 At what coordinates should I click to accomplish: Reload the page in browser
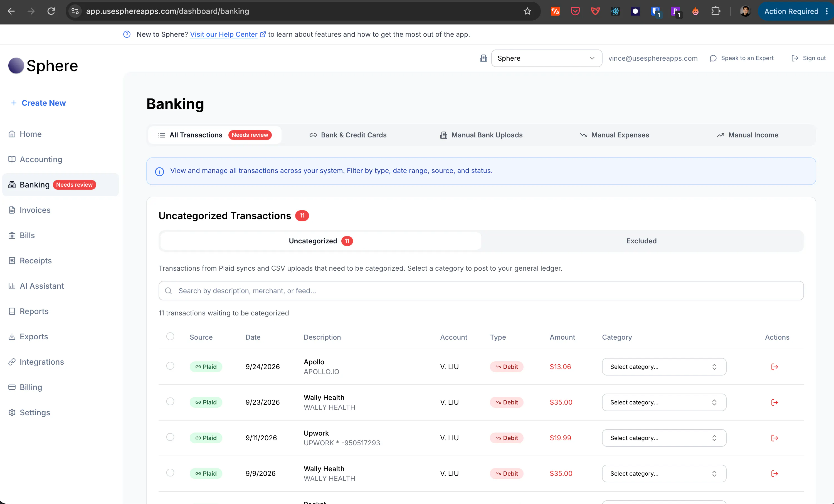[51, 11]
